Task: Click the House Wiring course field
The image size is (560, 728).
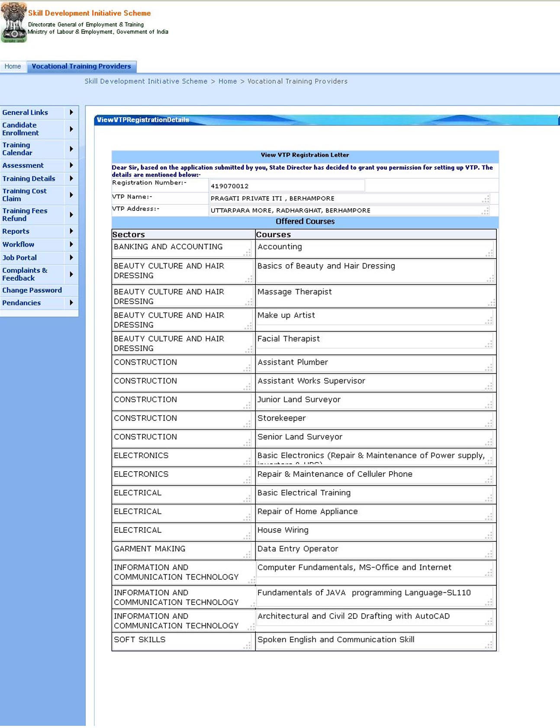Action: pos(375,532)
